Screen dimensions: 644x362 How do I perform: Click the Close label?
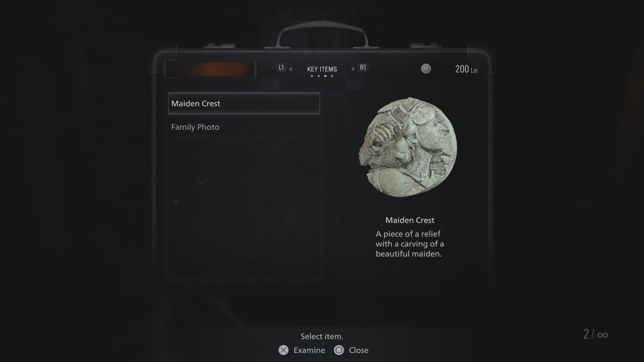coord(359,350)
